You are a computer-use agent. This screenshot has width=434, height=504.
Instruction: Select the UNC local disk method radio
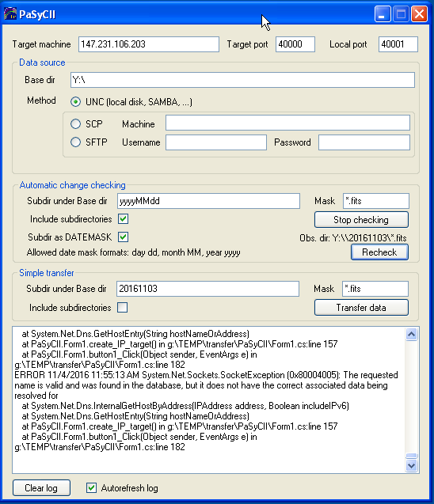75,102
